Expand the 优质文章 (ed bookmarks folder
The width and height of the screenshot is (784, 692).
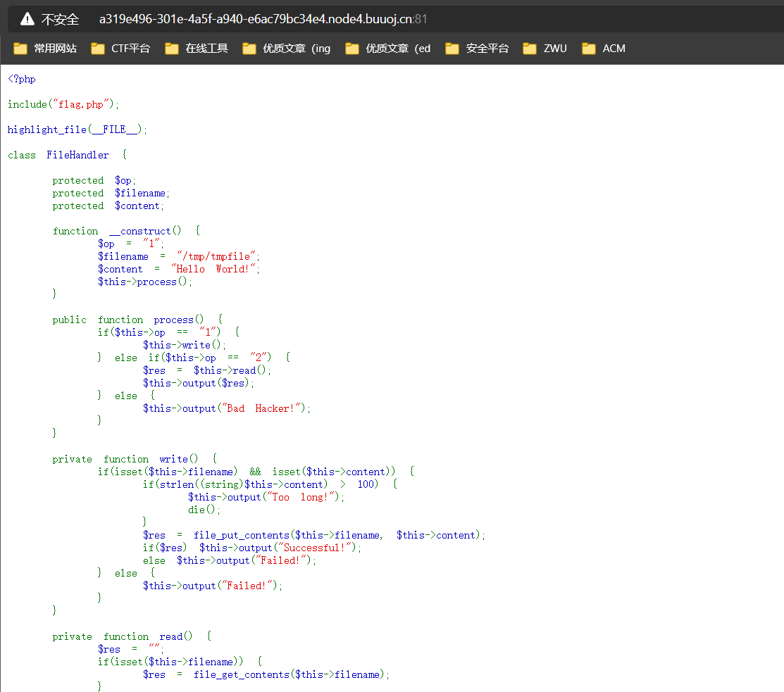[x=388, y=49]
